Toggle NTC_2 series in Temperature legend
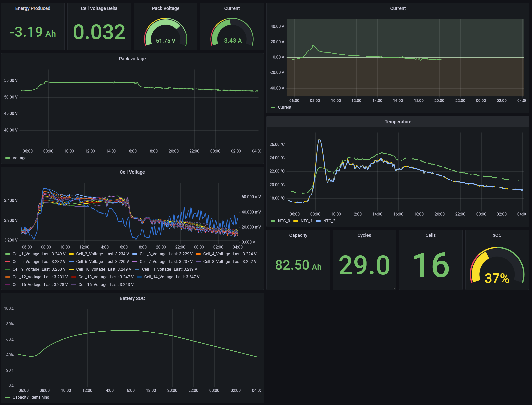The image size is (532, 405). pos(329,221)
